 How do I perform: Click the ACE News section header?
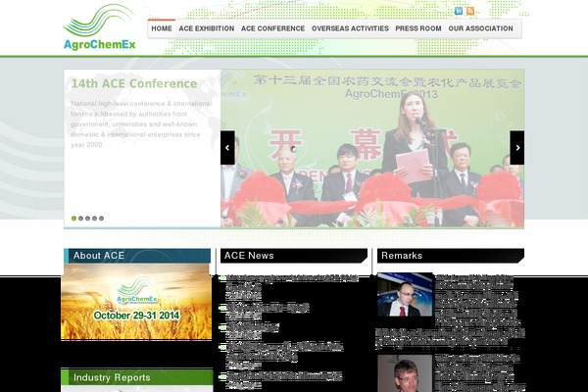294,256
